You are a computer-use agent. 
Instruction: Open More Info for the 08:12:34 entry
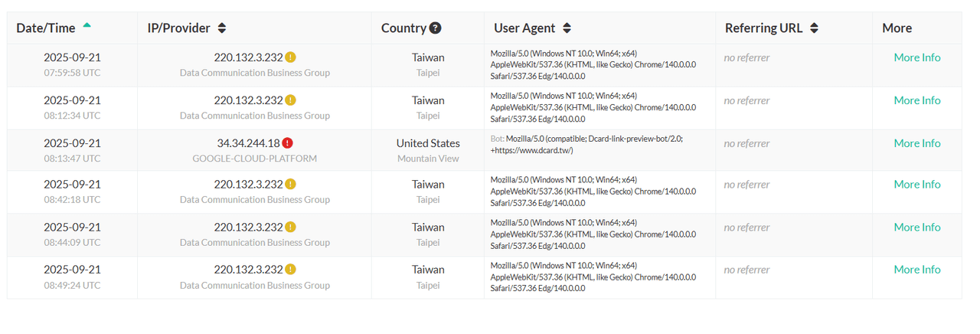(x=917, y=100)
